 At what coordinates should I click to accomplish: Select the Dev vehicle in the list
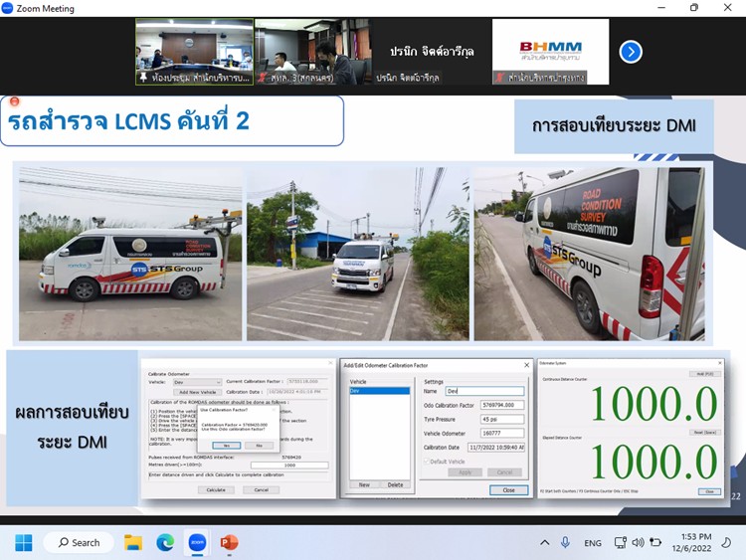[378, 392]
